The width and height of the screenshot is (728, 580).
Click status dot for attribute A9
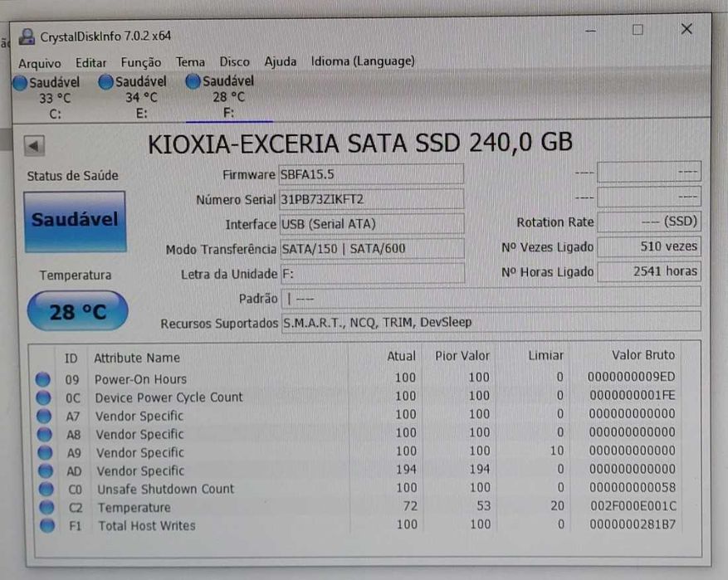[45, 452]
